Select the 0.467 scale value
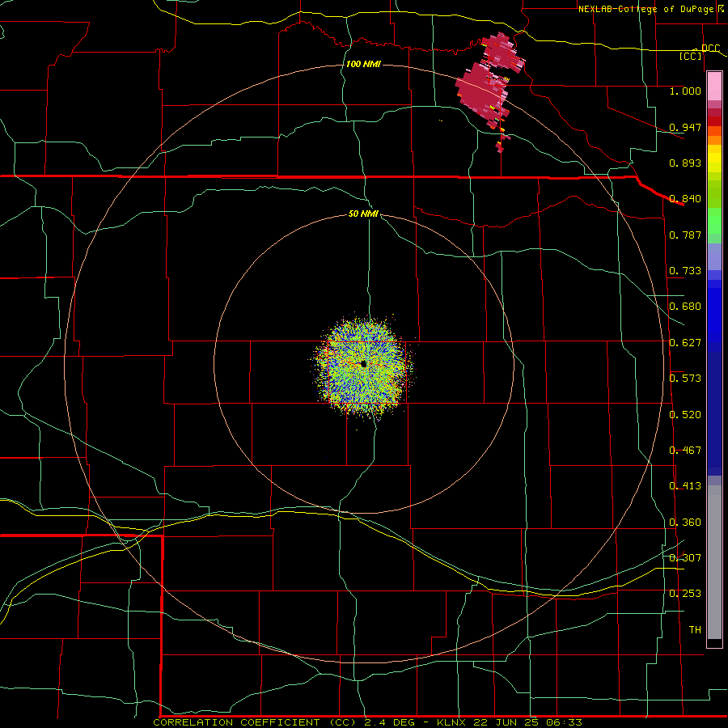Image resolution: width=728 pixels, height=728 pixels. [685, 451]
